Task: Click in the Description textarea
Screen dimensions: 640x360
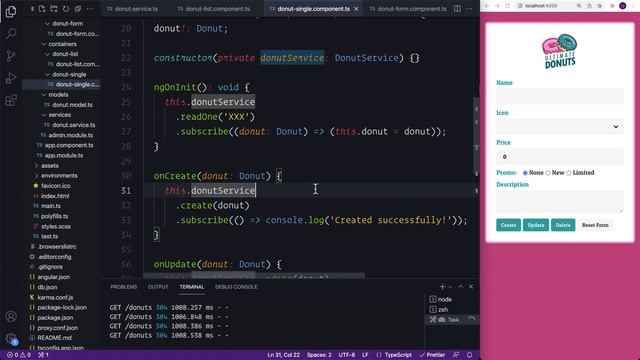Action: click(560, 201)
